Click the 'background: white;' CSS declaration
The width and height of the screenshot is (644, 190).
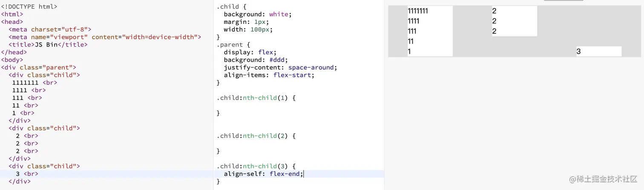coord(258,15)
